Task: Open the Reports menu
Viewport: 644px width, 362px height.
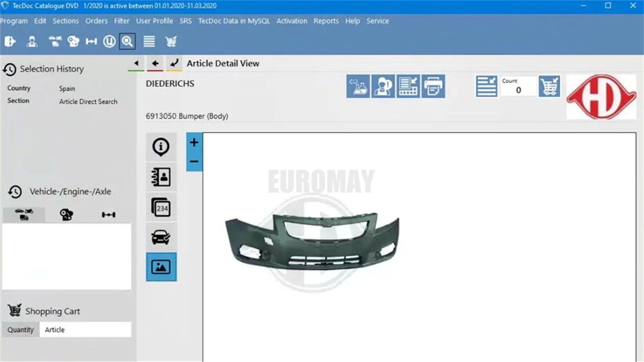Action: click(x=326, y=21)
